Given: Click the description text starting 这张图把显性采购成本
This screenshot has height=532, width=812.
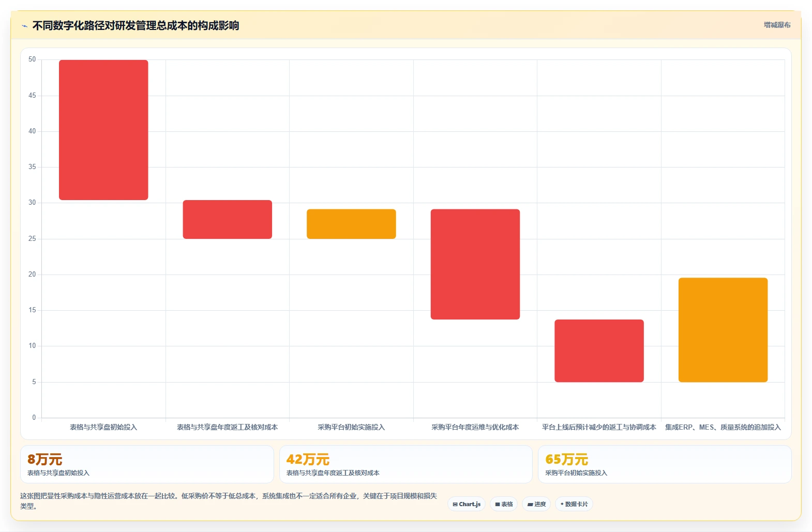Looking at the screenshot, I should tap(229, 501).
